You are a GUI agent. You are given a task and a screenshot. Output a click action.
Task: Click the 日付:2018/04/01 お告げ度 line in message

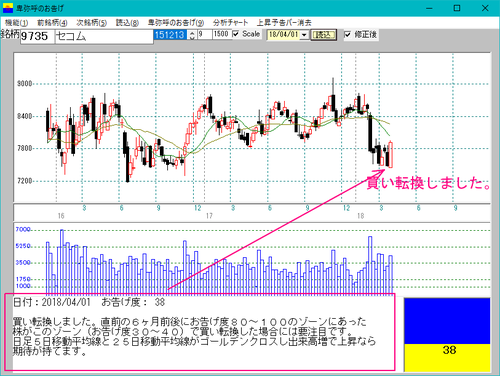point(89,302)
